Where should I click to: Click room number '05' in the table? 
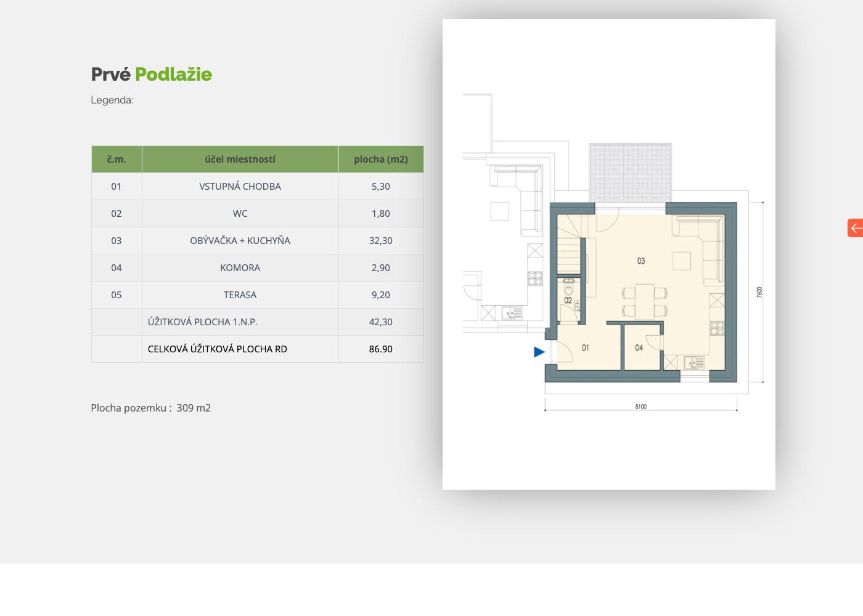(117, 294)
